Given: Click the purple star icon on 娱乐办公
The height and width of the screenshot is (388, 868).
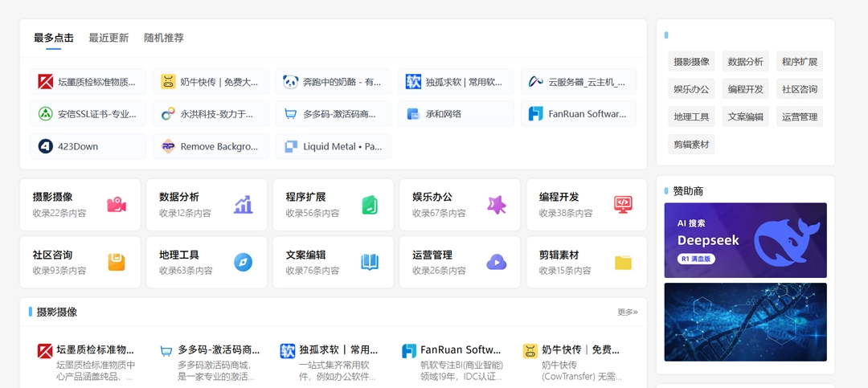Looking at the screenshot, I should coord(496,205).
